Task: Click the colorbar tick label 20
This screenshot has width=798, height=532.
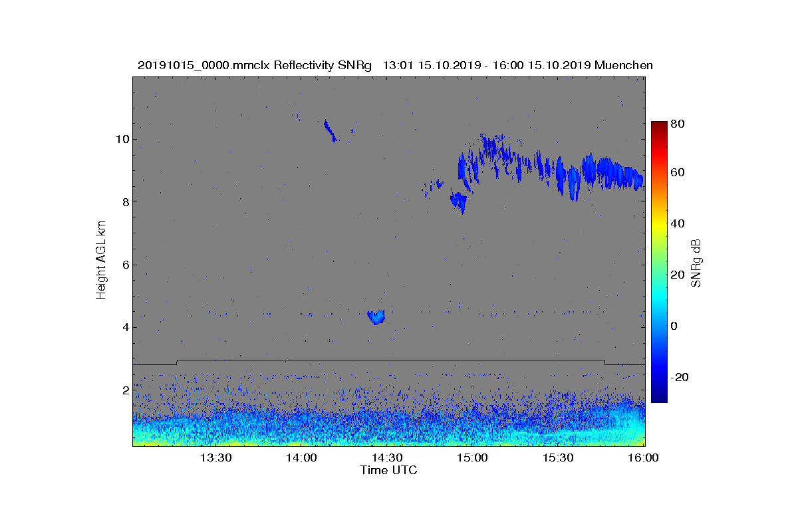Action: pos(678,275)
